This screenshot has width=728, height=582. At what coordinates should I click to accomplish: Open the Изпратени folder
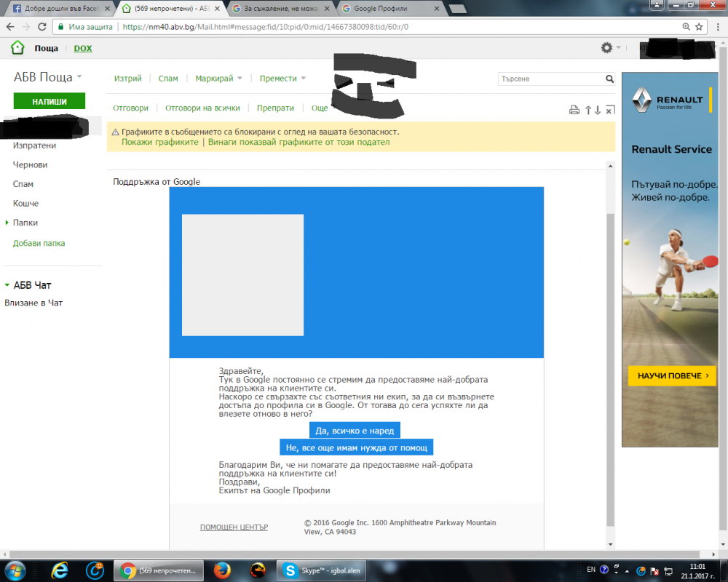34,145
